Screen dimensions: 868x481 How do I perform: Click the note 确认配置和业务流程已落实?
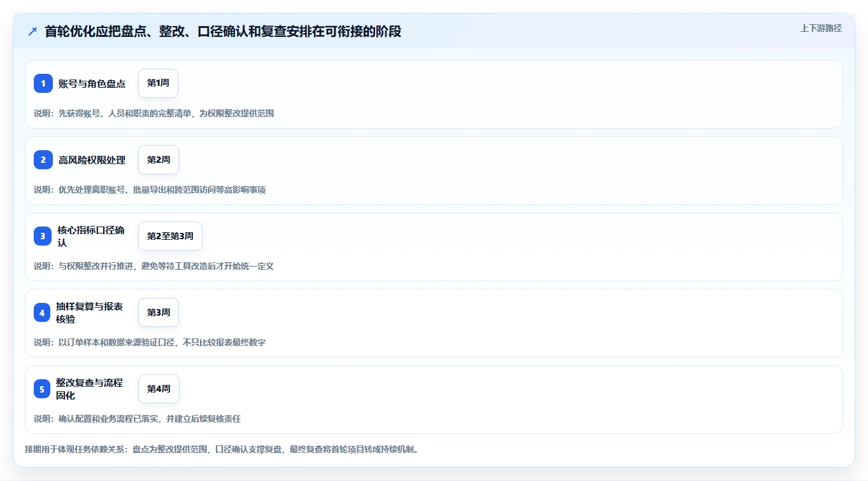(138, 419)
